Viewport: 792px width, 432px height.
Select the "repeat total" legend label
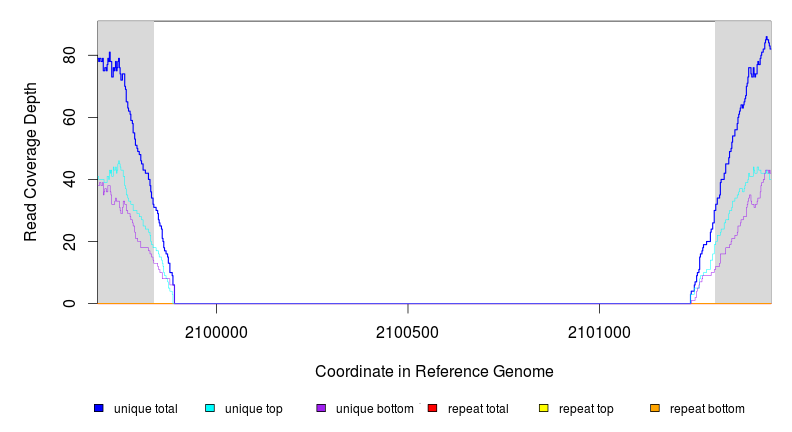click(478, 409)
